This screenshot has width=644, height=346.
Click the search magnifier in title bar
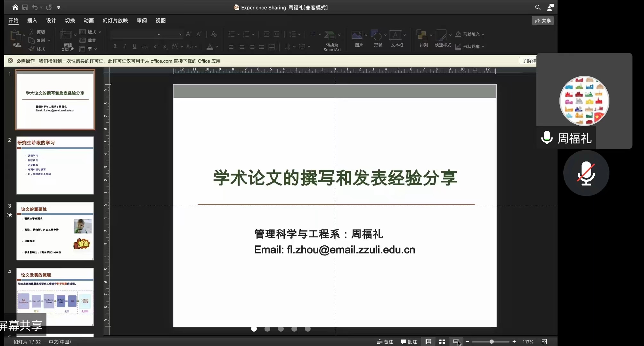538,7
